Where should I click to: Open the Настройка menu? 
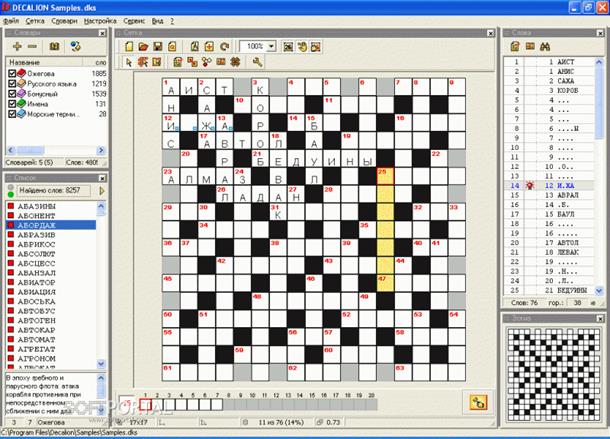pyautogui.click(x=100, y=20)
